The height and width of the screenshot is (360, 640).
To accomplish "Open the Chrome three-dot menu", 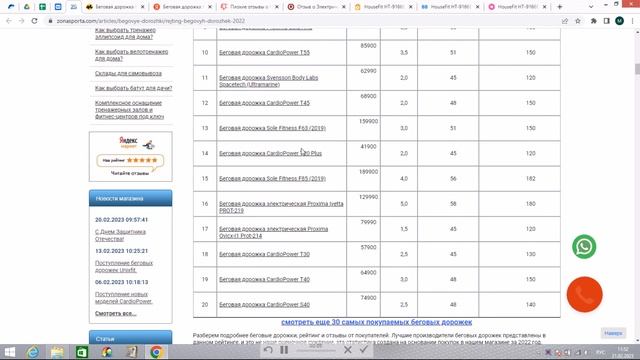I will coord(632,21).
